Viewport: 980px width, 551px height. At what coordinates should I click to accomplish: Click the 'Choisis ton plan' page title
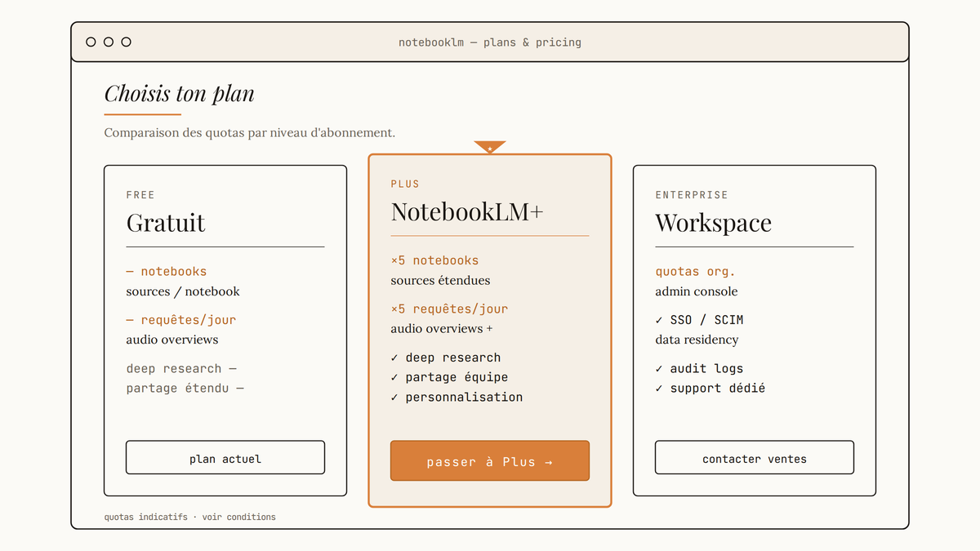179,94
